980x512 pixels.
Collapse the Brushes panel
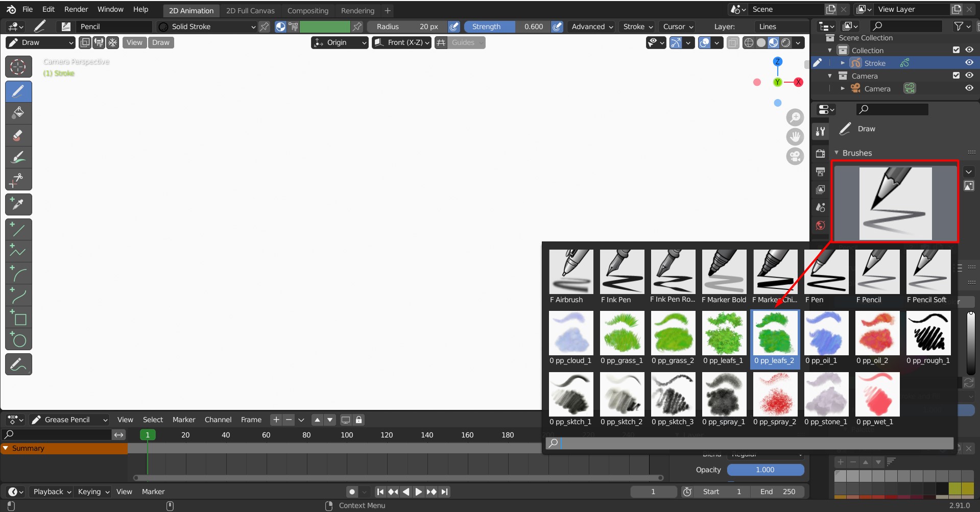tap(836, 153)
